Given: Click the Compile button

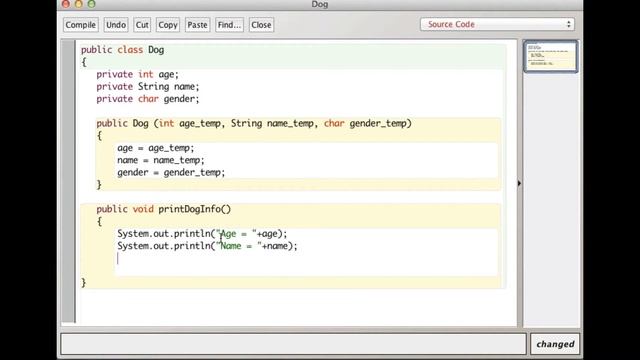Looking at the screenshot, I should coord(80,25).
